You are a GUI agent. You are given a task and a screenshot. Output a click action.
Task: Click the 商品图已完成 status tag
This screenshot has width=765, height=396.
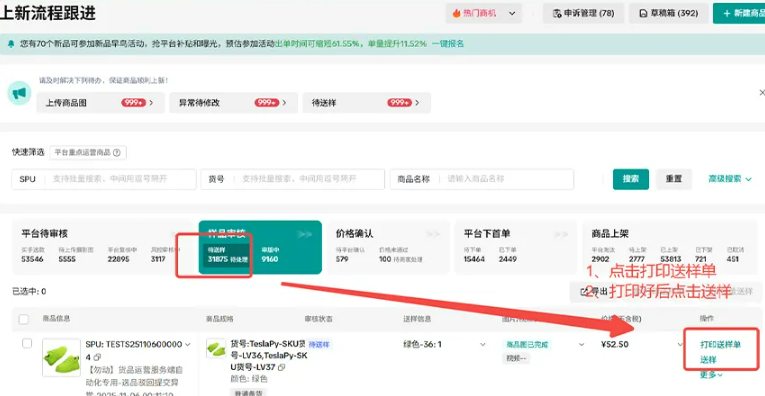click(x=526, y=344)
